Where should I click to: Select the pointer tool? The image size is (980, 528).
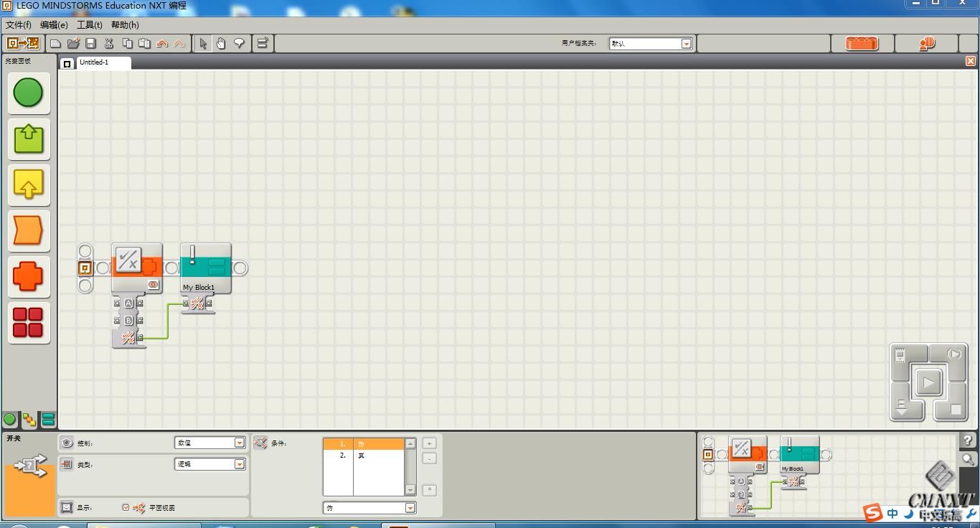click(204, 44)
